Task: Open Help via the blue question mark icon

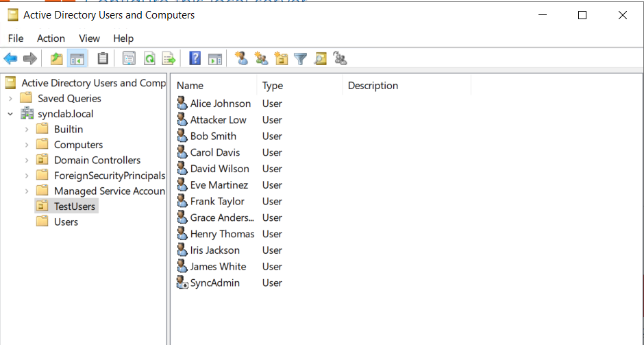Action: click(x=195, y=59)
